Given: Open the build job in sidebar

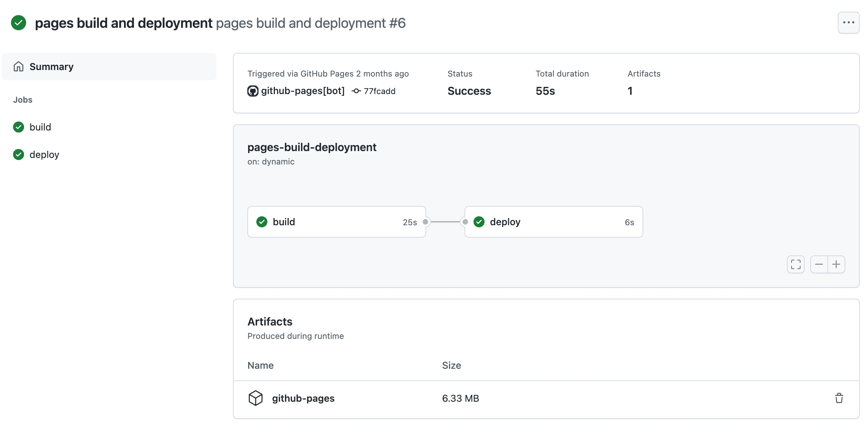Looking at the screenshot, I should [40, 127].
